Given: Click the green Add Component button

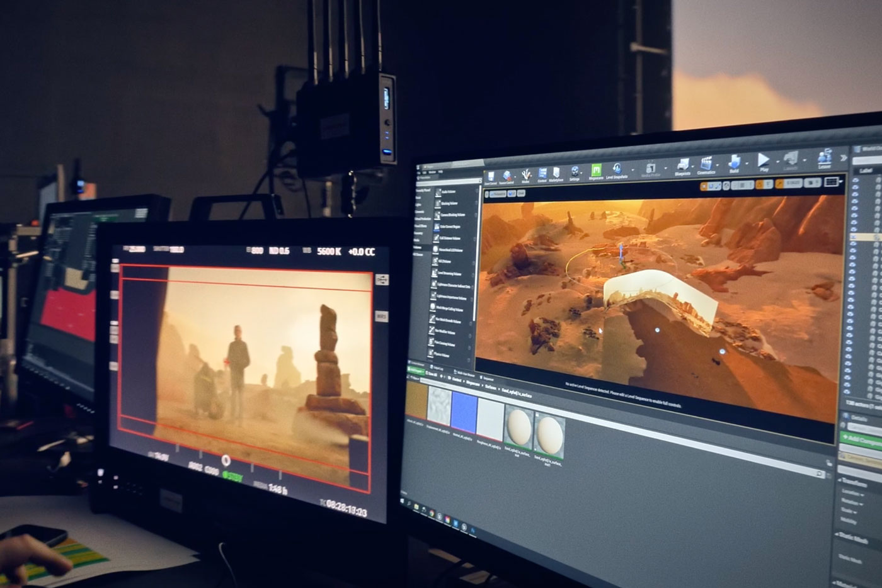Looking at the screenshot, I should [862, 439].
